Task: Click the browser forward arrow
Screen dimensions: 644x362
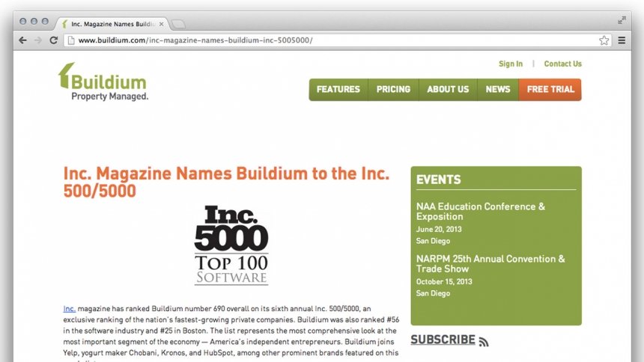Action: [x=37, y=40]
